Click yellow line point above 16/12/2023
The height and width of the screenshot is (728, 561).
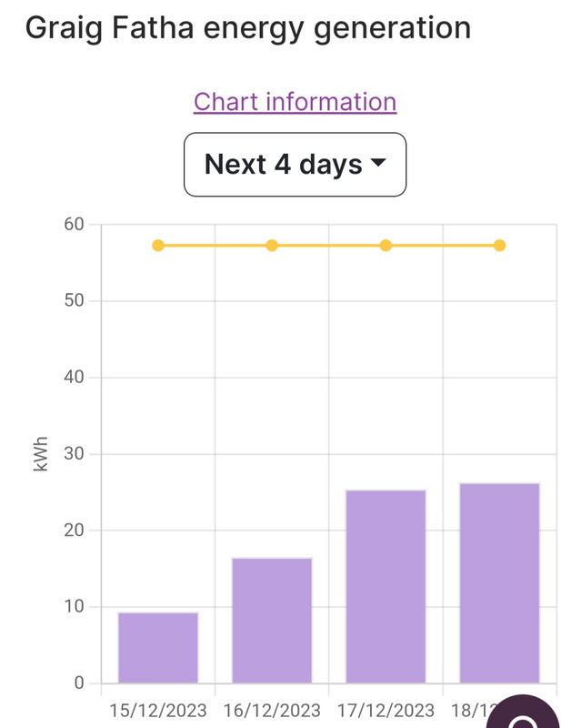tap(272, 246)
